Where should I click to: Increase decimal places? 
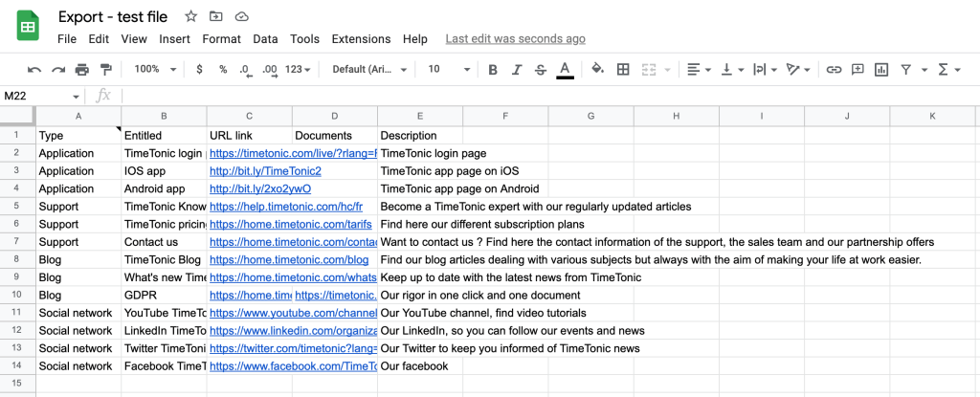(270, 70)
